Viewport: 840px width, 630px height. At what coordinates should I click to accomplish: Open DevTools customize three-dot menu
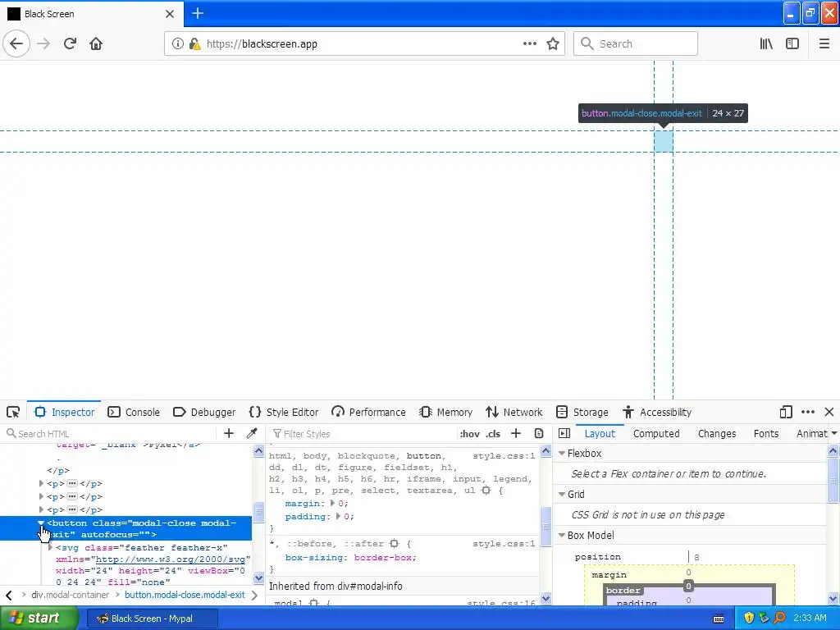pyautogui.click(x=808, y=412)
